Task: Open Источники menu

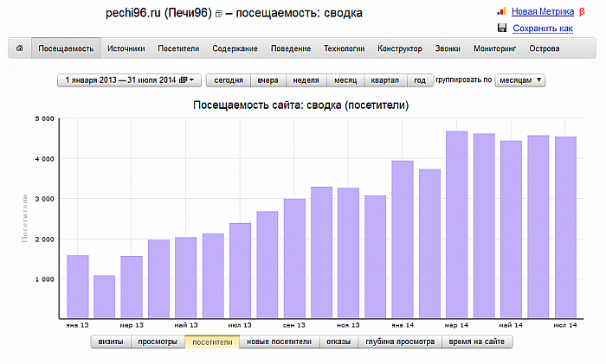Action: coord(126,48)
